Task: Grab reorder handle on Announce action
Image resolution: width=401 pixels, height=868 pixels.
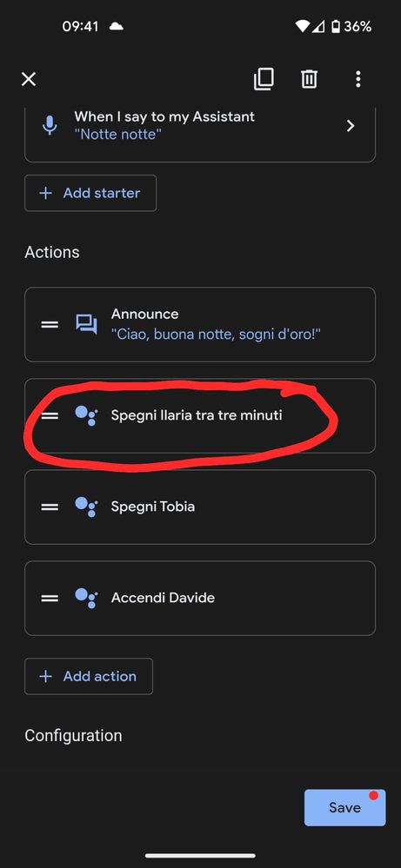Action: 50,324
